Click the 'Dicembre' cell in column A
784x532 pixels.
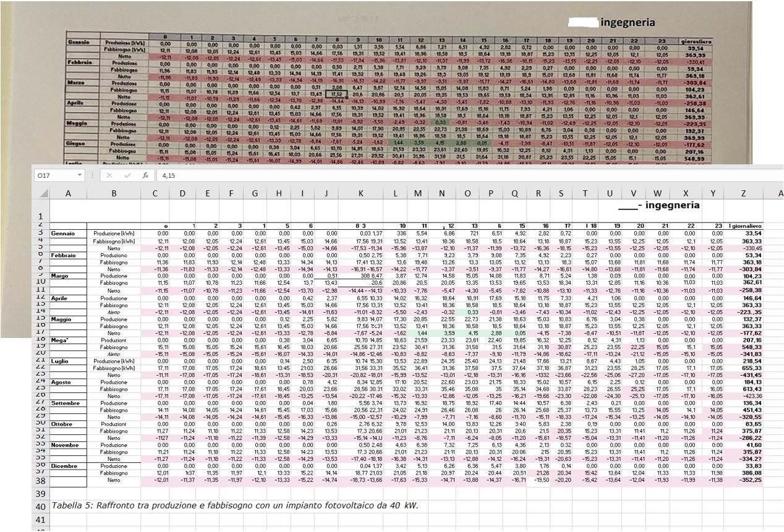coord(68,466)
